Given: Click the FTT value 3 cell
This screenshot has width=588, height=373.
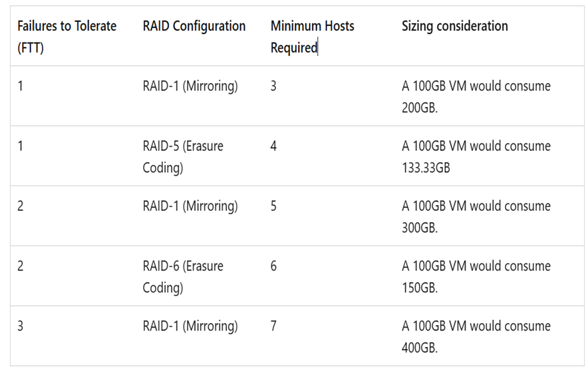Looking at the screenshot, I should [x=20, y=326].
